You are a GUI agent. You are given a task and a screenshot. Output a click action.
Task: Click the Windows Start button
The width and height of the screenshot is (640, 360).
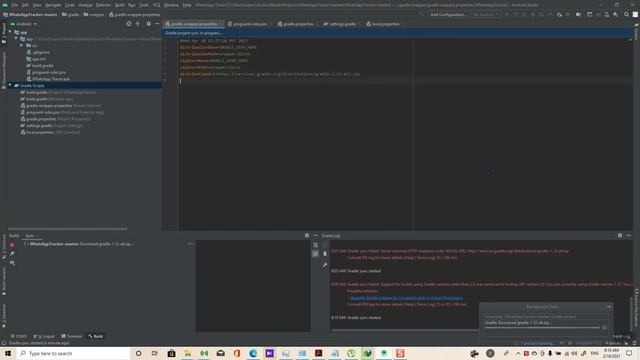pyautogui.click(x=8, y=353)
